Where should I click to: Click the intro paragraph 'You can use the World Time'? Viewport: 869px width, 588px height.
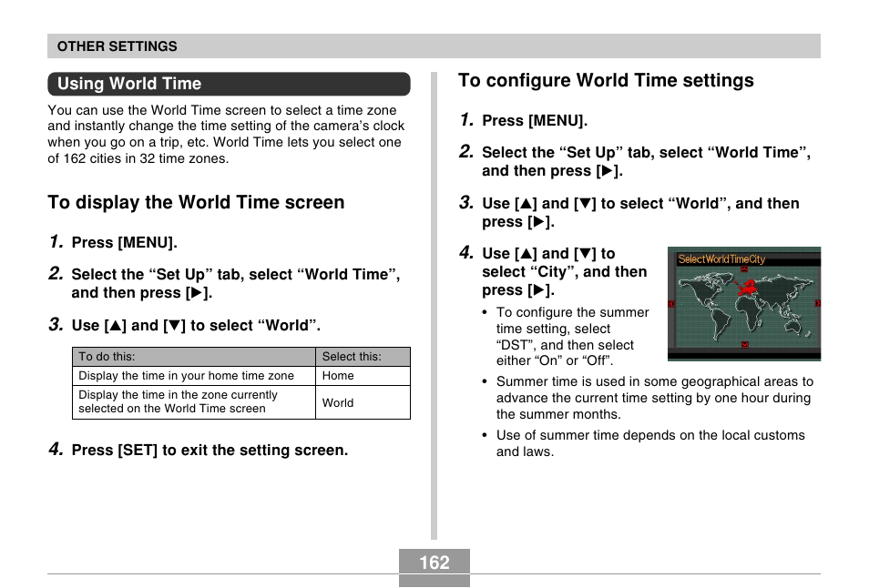226,135
